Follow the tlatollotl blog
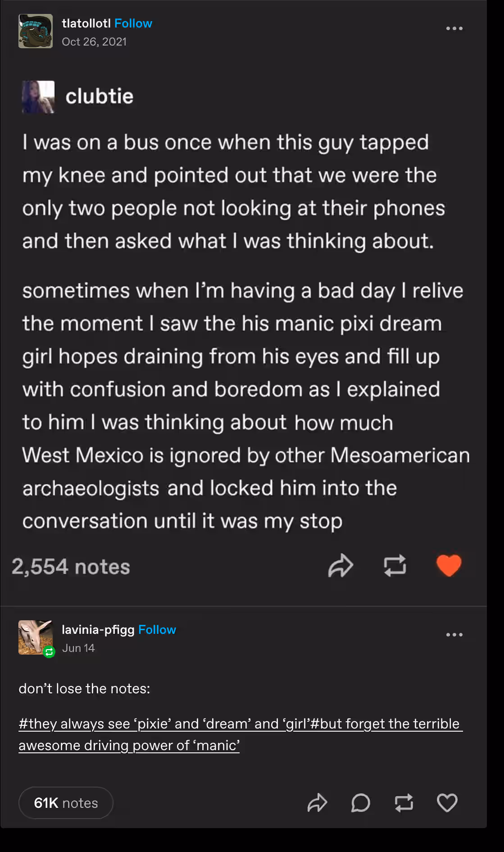Screen dimensions: 504x852 tap(133, 23)
